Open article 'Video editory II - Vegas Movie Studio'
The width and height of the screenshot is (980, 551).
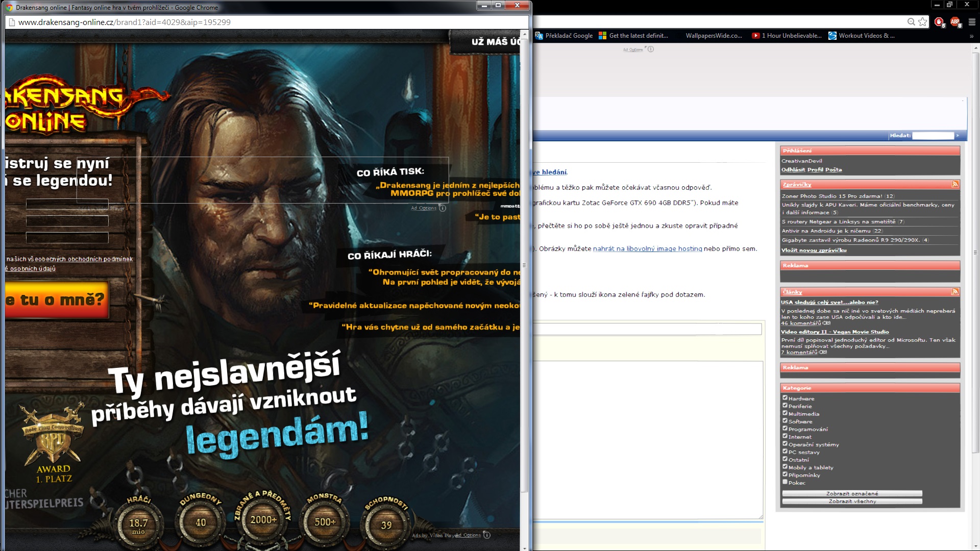point(835,332)
